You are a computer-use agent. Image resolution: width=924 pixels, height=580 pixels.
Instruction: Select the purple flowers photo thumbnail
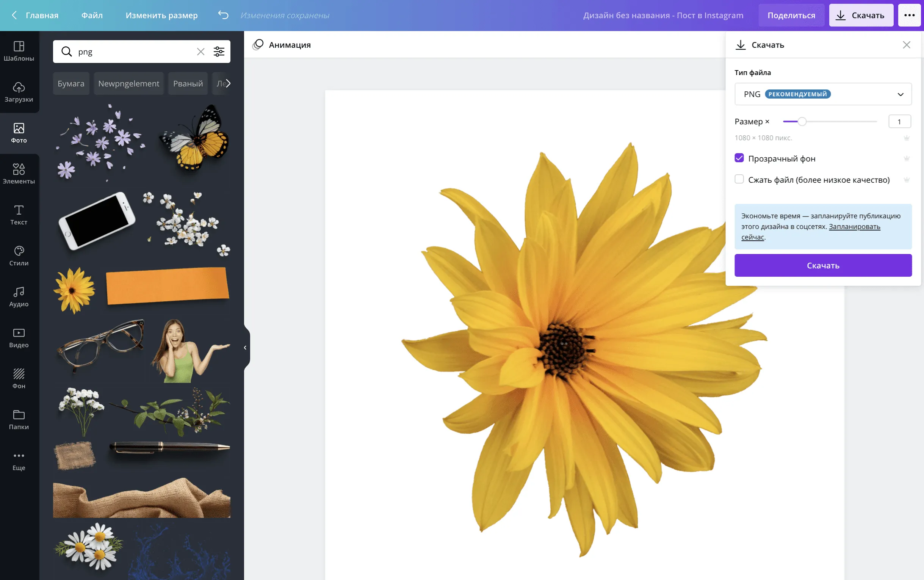pos(100,142)
